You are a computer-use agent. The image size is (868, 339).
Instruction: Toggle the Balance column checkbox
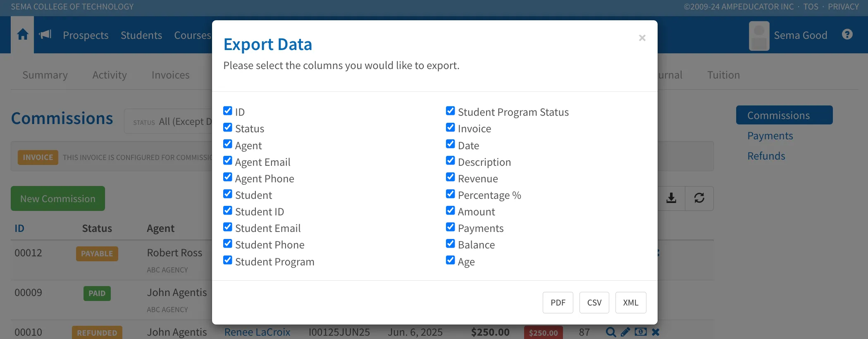click(x=451, y=244)
